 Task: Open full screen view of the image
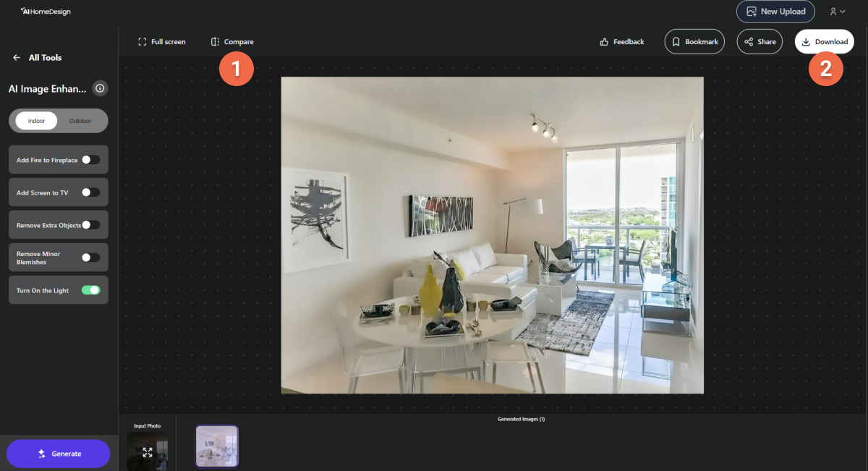142,41
